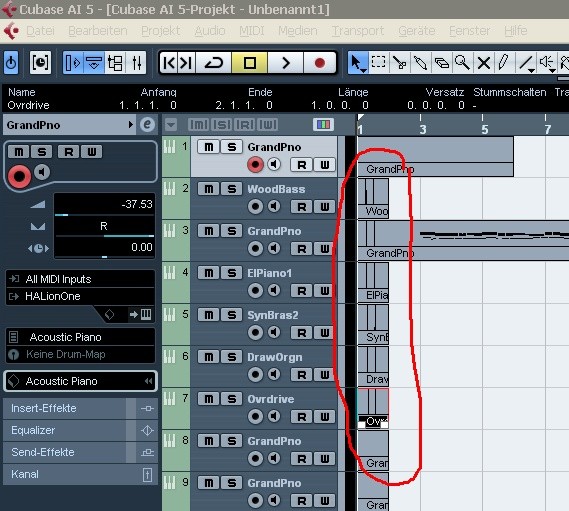Expand the Kanal section
569x511 pixels.
coord(80,474)
